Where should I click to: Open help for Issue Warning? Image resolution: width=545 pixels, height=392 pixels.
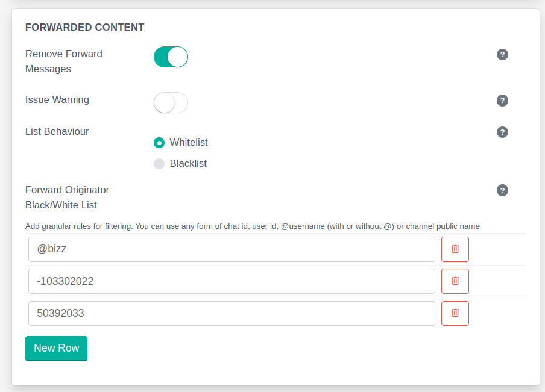[502, 101]
